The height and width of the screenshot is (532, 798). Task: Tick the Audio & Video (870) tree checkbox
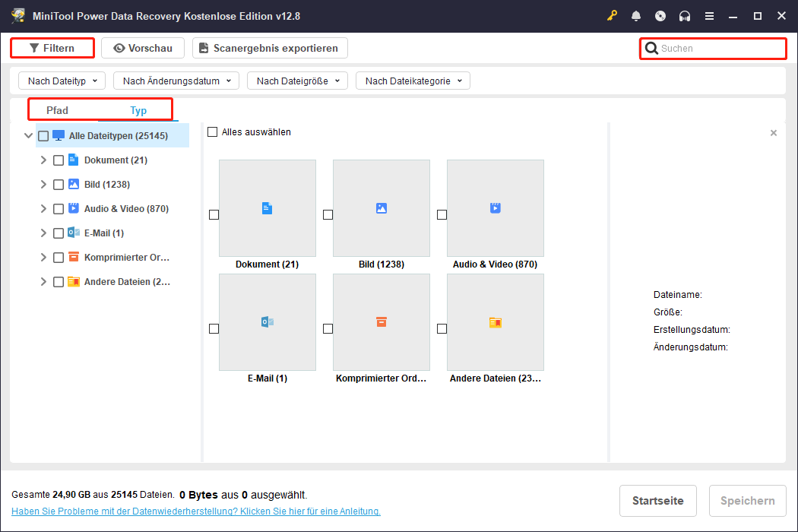[59, 209]
